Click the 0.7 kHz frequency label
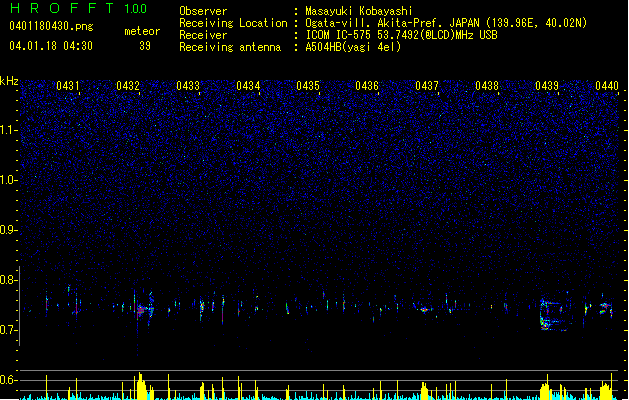 [x=8, y=330]
